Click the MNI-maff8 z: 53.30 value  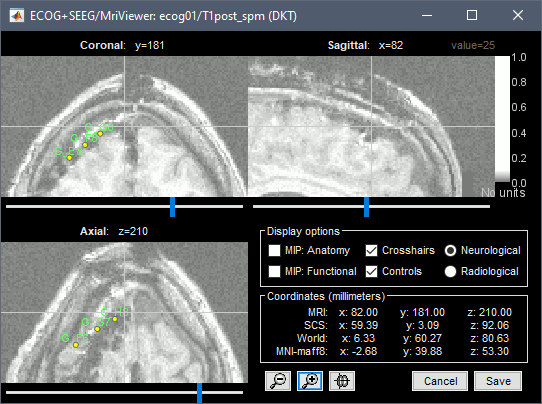pyautogui.click(x=489, y=351)
